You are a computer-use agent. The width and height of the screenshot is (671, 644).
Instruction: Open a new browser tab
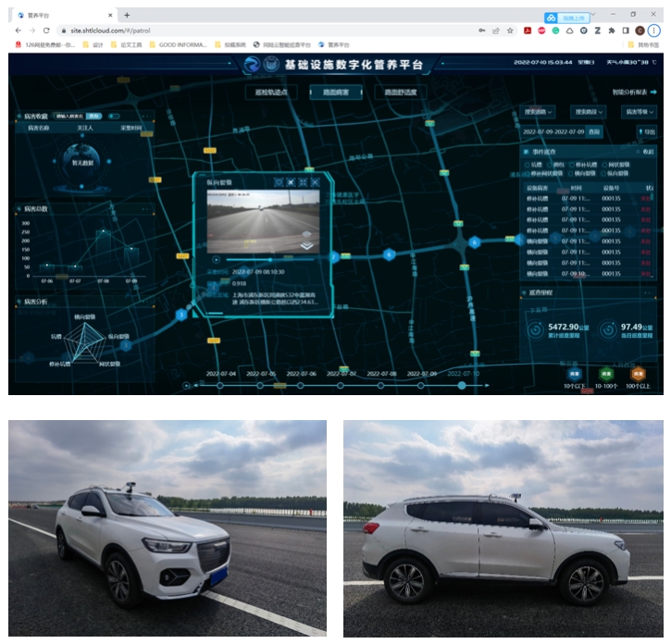click(127, 15)
